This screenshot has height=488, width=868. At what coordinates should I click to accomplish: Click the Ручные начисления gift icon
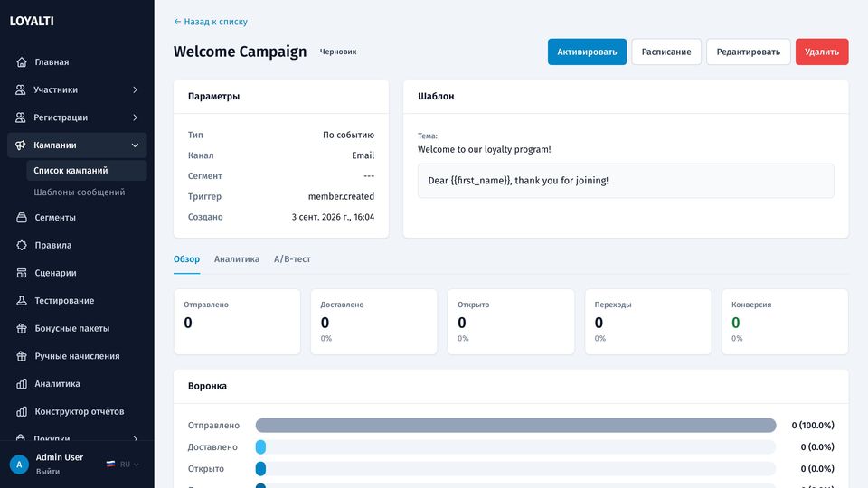coord(22,356)
